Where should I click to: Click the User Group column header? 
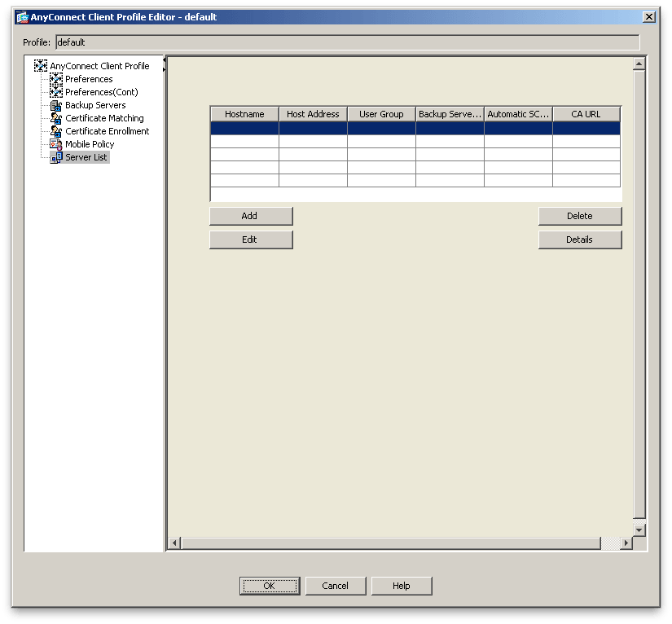tap(381, 114)
